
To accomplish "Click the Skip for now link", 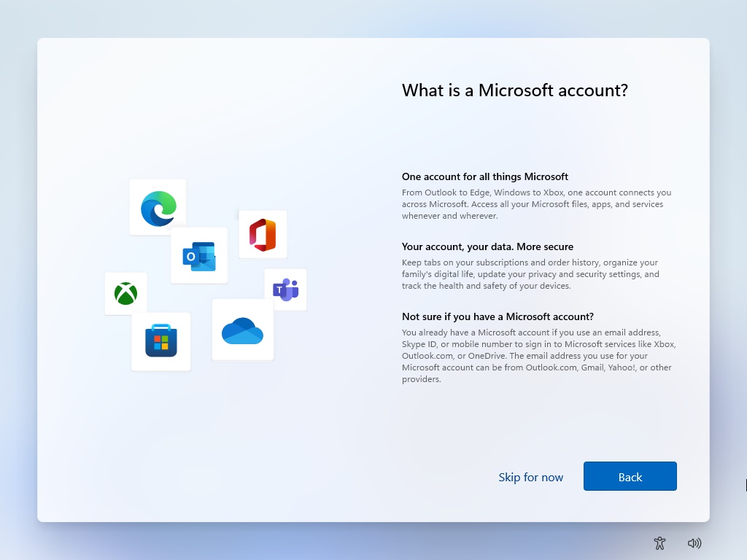I will (x=531, y=477).
